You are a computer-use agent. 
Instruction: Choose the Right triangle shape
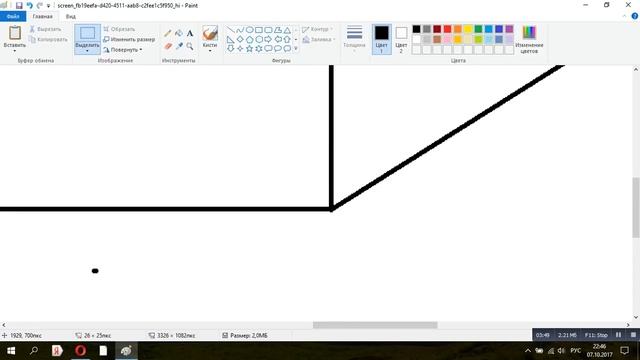pyautogui.click(x=231, y=40)
